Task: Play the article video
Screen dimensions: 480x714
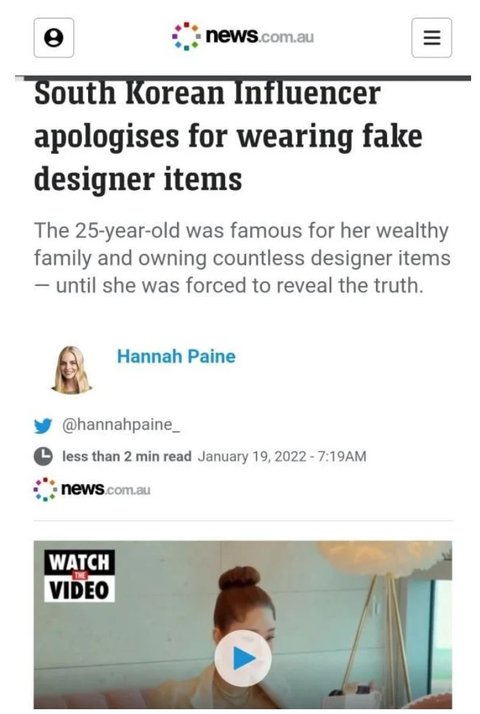Action: tap(243, 658)
